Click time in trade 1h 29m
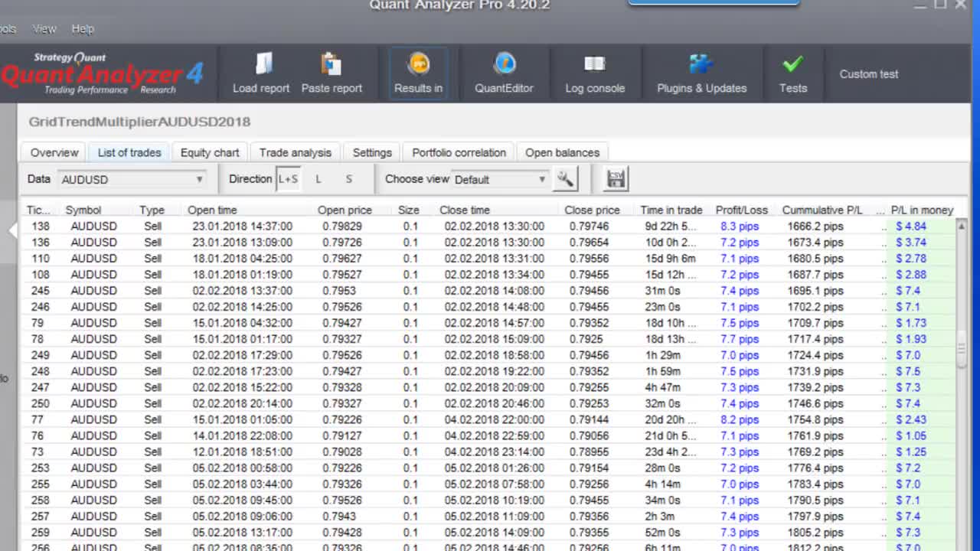The width and height of the screenshot is (980, 551). coord(663,355)
